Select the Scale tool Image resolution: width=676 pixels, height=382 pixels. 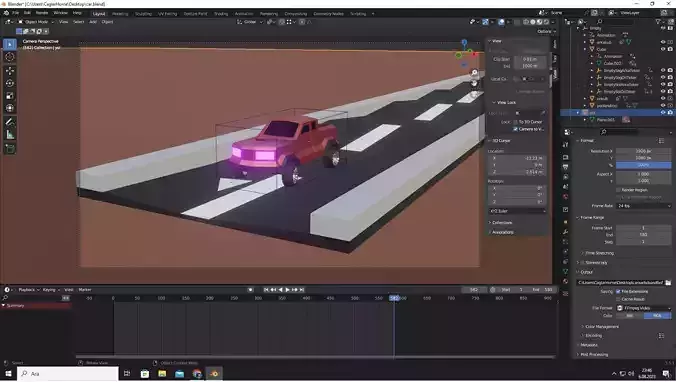pos(9,96)
